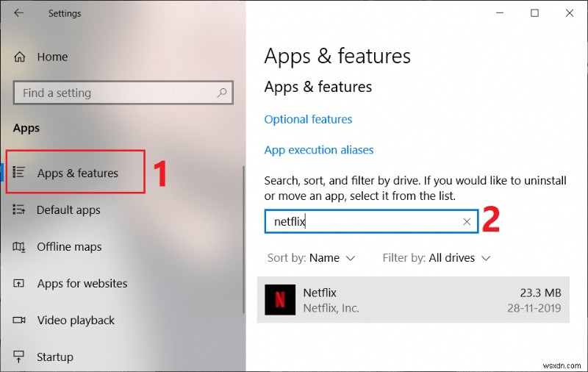
Task: Click the Apps for websites icon
Action: tap(19, 283)
